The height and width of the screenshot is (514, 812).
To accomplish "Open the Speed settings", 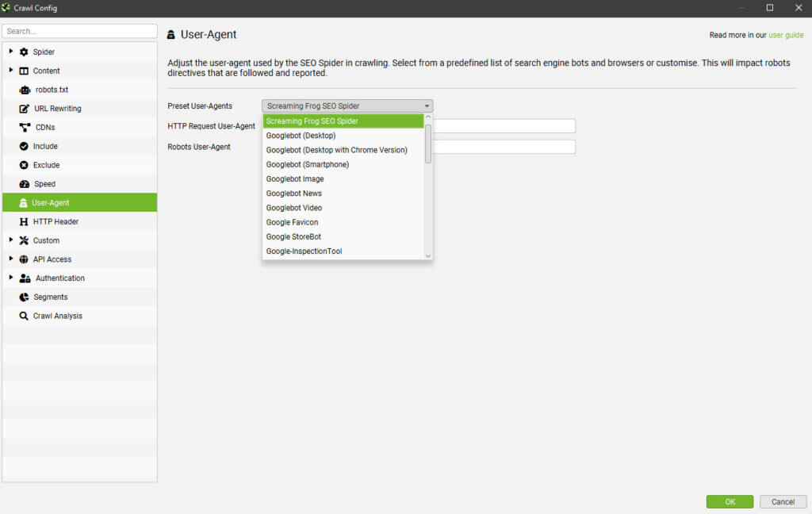I will point(80,184).
